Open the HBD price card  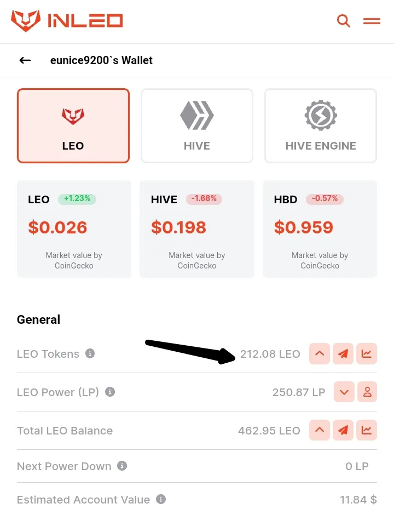tap(320, 229)
